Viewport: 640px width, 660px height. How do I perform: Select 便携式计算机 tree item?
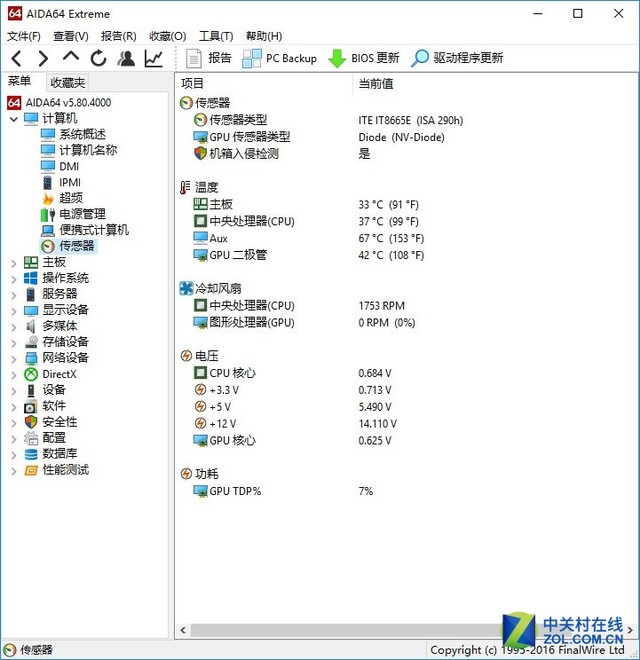coord(85,230)
